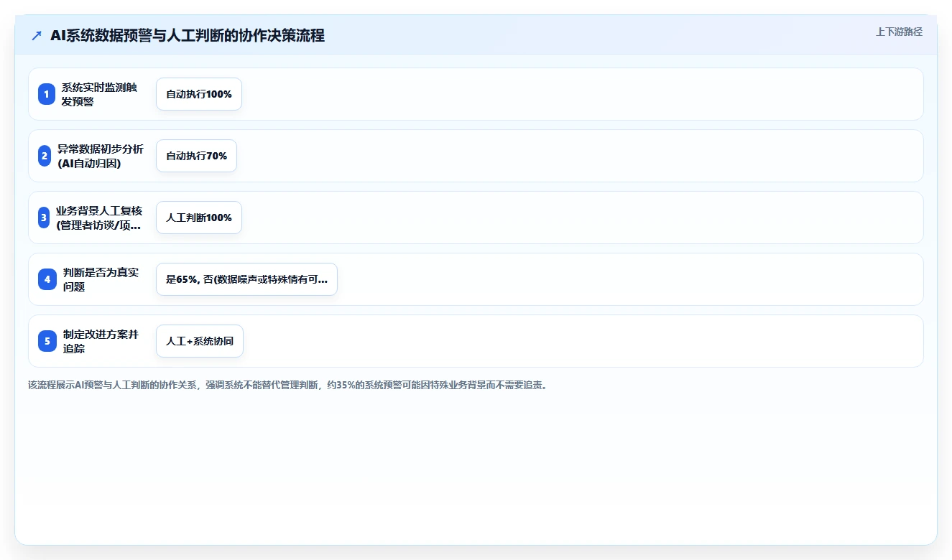This screenshot has width=952, height=560.
Task: Click the 制定改进方案并追踪 step text
Action: (x=101, y=341)
